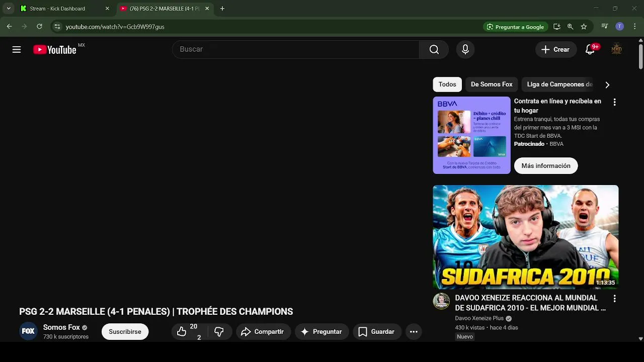The width and height of the screenshot is (644, 362).
Task: Open Davoo Xeneize Plus channel name
Action: 479,318
